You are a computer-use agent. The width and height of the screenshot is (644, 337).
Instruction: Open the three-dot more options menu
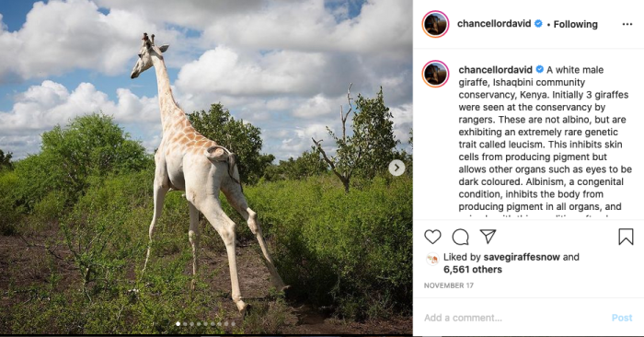click(627, 24)
